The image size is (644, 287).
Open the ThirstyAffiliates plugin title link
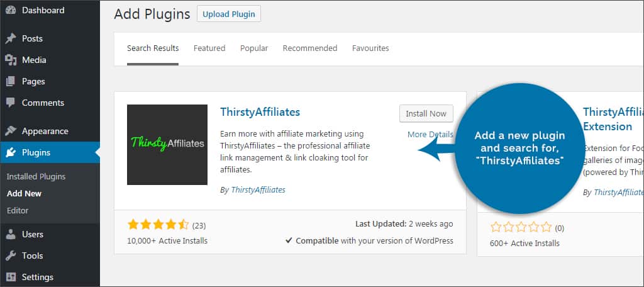(x=260, y=112)
